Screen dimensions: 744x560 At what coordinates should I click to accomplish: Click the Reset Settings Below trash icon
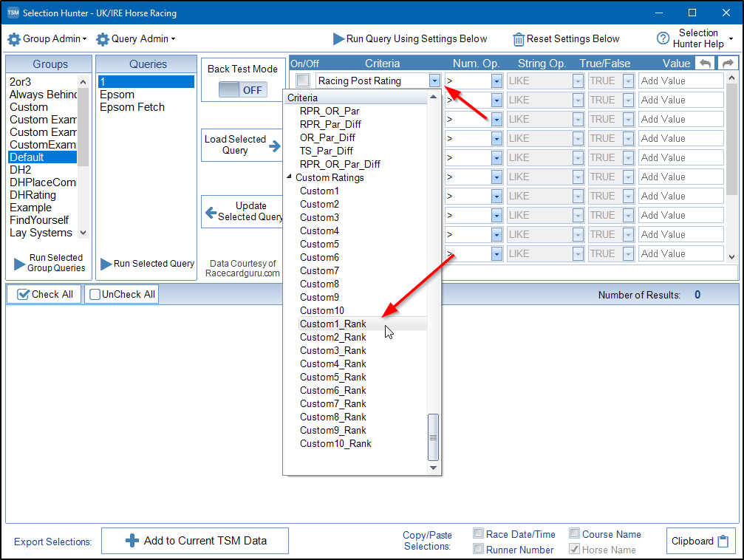tap(519, 39)
